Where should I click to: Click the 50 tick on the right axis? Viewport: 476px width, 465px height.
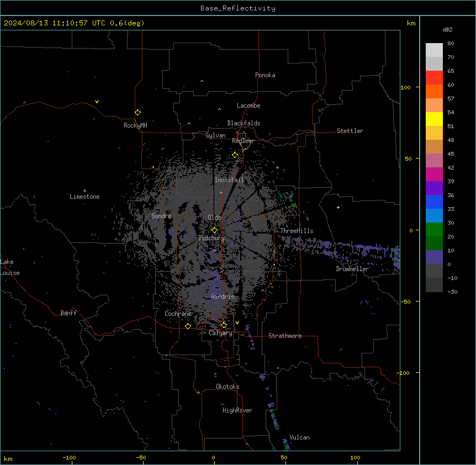click(408, 158)
